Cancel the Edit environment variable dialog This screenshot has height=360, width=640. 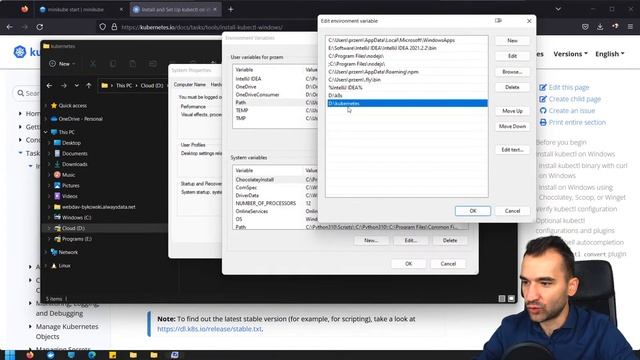[x=512, y=211]
